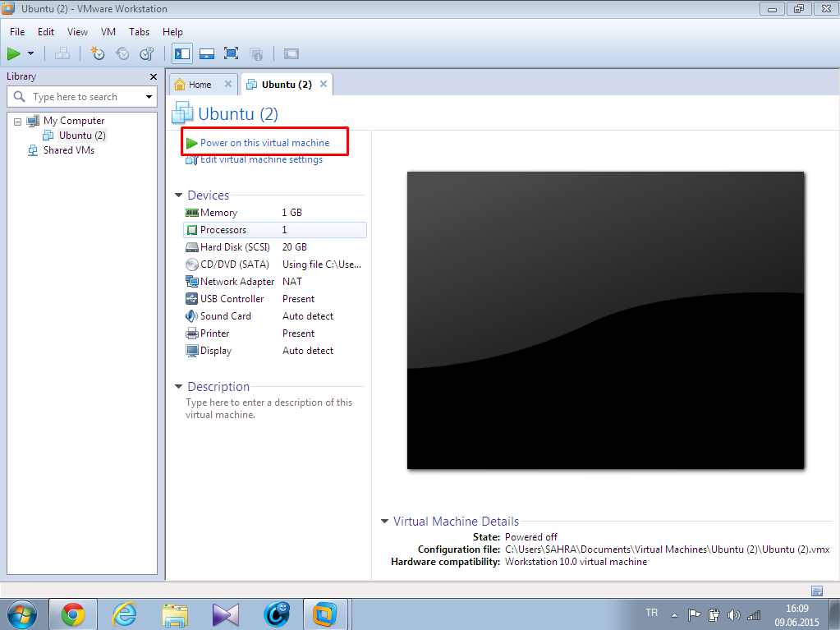
Task: Switch to the Ubuntu (2) tab
Action: [287, 85]
